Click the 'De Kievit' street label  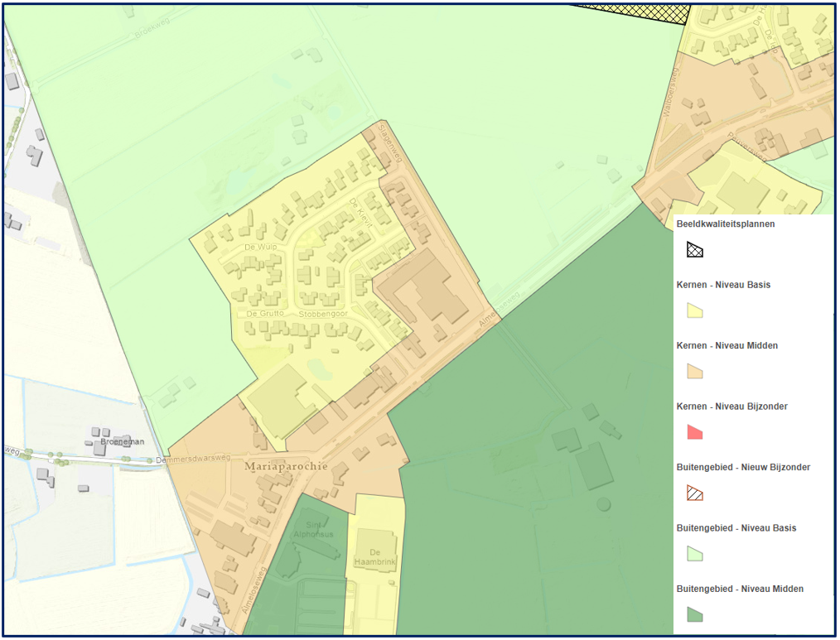click(x=361, y=212)
